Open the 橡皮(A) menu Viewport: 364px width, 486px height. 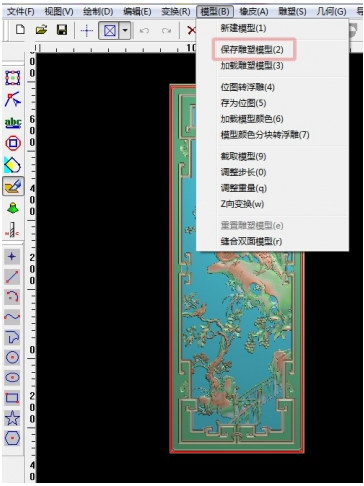(254, 12)
